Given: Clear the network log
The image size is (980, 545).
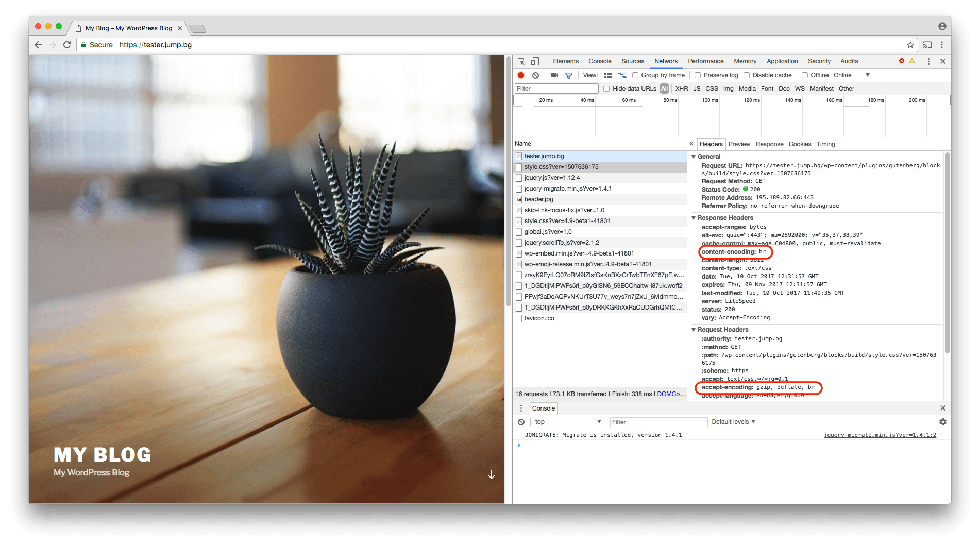Looking at the screenshot, I should [x=535, y=75].
